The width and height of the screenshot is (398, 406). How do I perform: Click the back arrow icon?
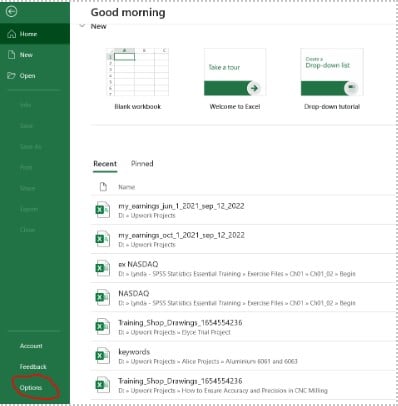pyautogui.click(x=12, y=12)
